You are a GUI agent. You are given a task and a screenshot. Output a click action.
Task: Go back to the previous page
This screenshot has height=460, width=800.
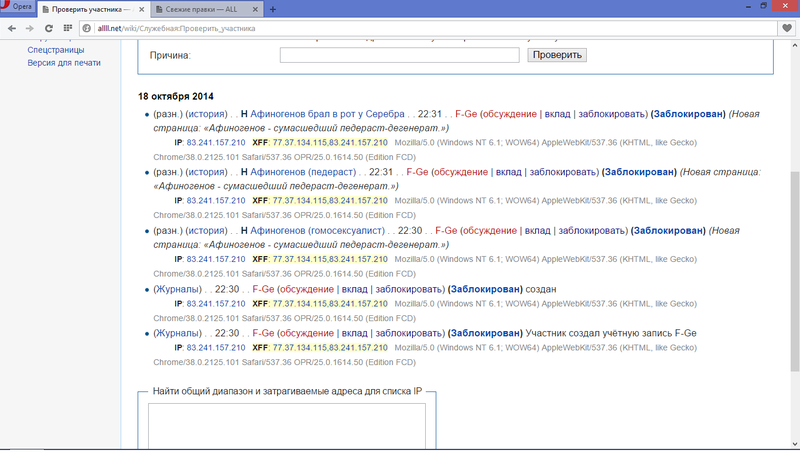click(12, 29)
